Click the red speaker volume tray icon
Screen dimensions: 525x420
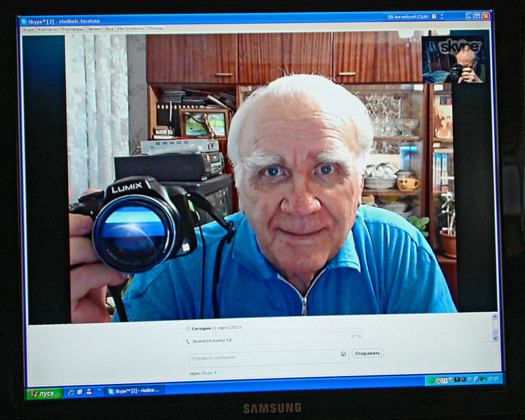point(463,379)
